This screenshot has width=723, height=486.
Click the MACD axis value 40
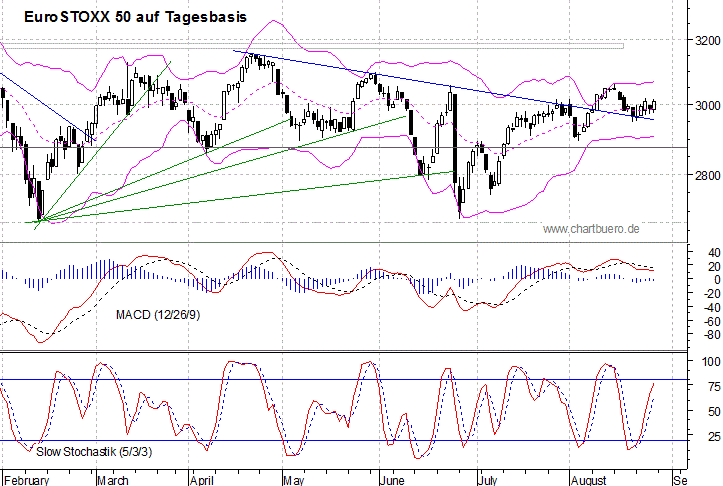click(714, 253)
